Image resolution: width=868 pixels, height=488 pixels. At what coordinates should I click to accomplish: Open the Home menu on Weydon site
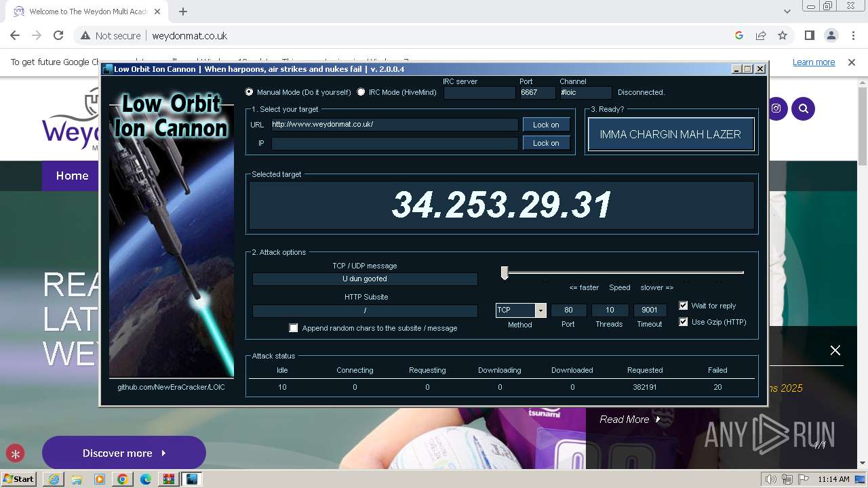click(x=72, y=176)
